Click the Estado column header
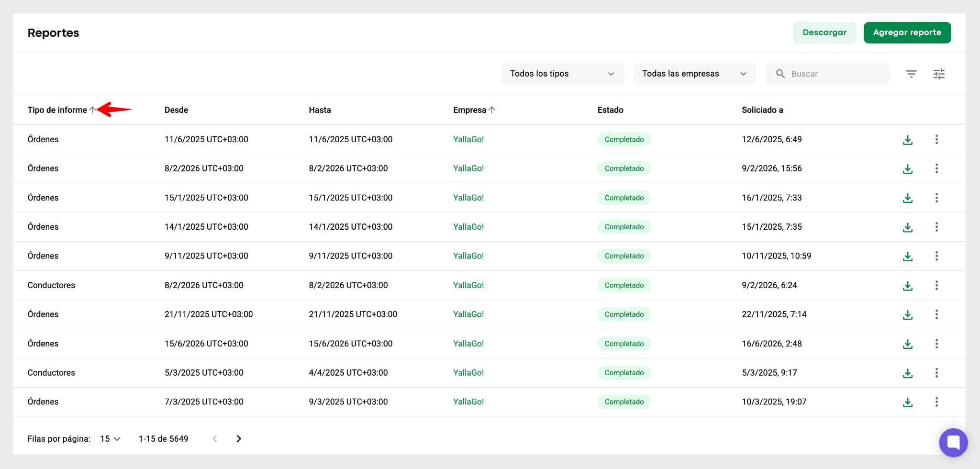This screenshot has width=980, height=469. point(610,110)
